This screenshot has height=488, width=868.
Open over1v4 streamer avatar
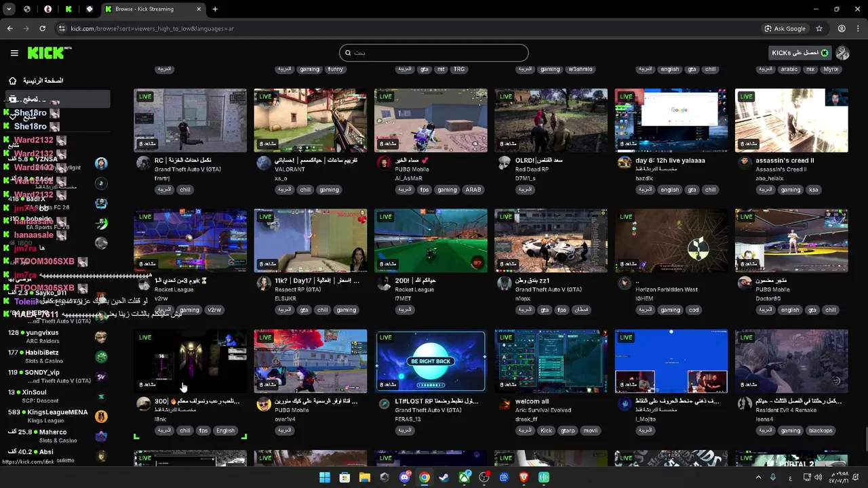pos(264,404)
